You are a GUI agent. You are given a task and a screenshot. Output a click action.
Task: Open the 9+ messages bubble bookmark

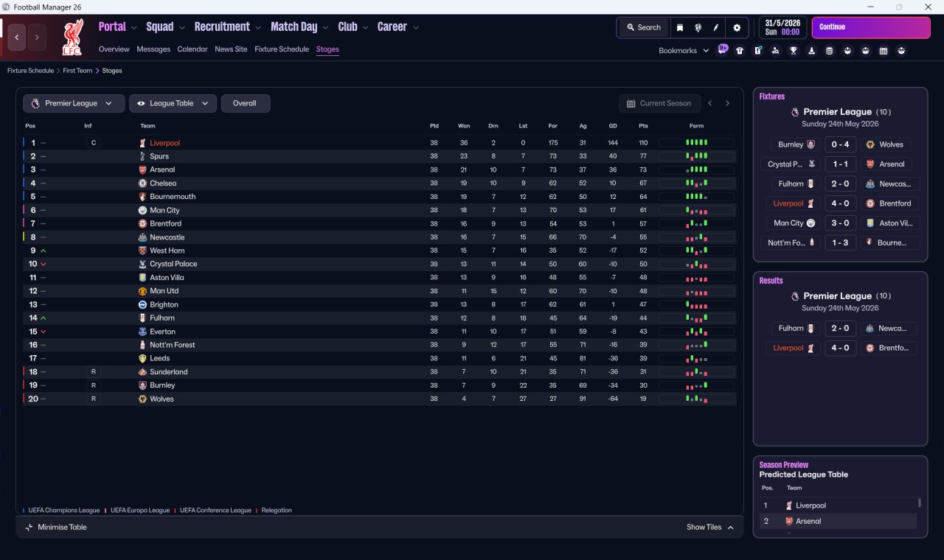(723, 49)
